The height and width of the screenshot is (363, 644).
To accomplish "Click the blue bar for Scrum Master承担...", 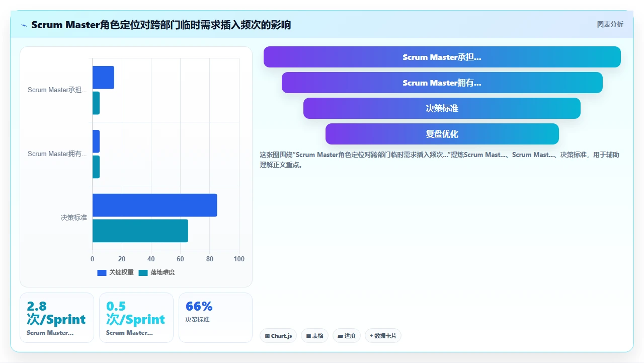I will pyautogui.click(x=103, y=78).
